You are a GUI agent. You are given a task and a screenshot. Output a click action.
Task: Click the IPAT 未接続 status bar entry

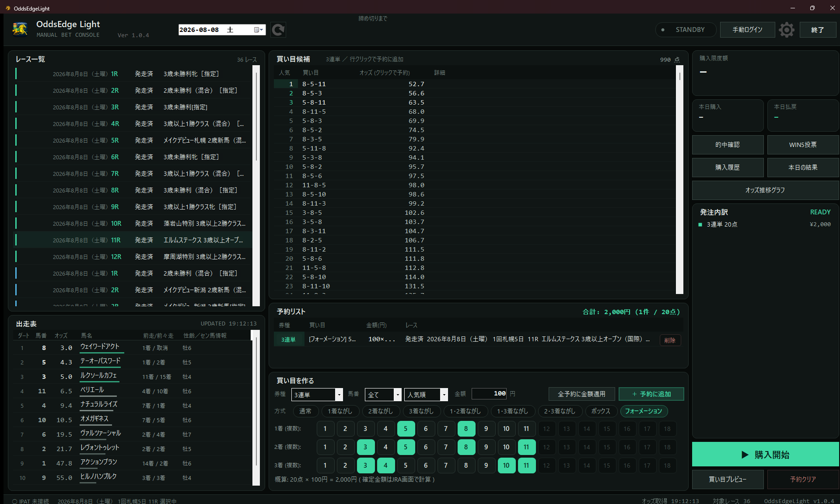tap(31, 501)
